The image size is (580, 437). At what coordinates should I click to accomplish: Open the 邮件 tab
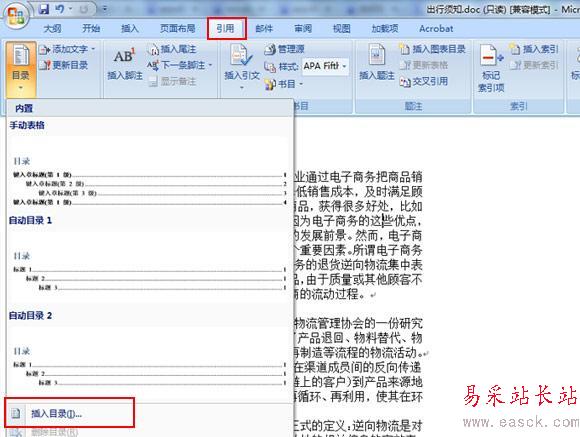[x=264, y=28]
